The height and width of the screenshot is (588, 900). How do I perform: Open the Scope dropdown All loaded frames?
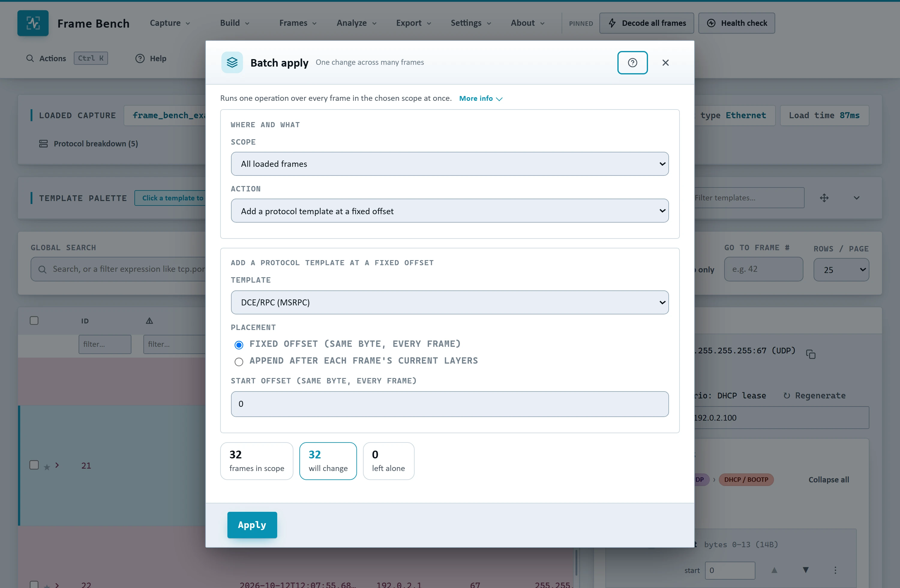coord(450,164)
